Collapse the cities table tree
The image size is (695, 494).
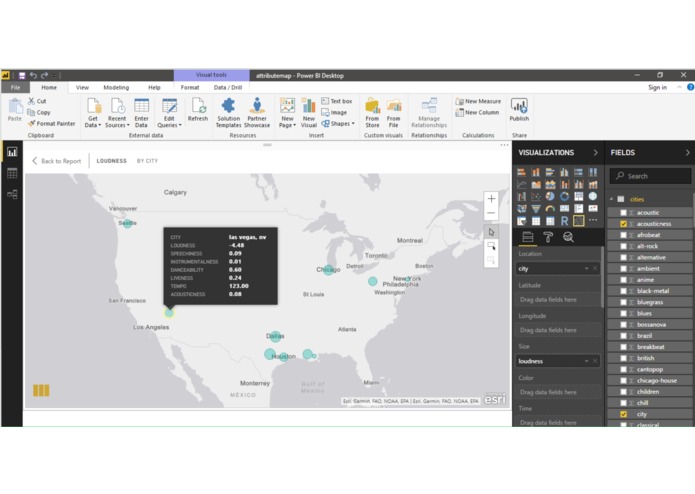click(612, 199)
